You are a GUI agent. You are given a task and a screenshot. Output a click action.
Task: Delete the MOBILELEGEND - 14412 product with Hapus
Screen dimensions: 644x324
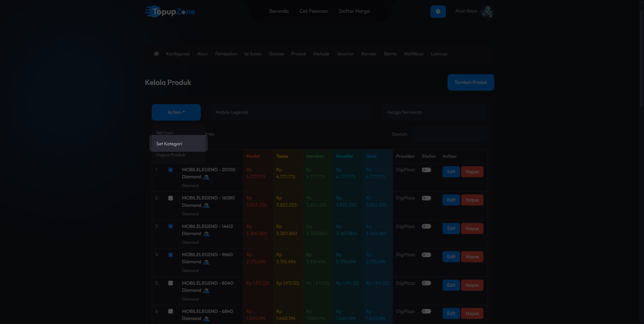pos(472,229)
